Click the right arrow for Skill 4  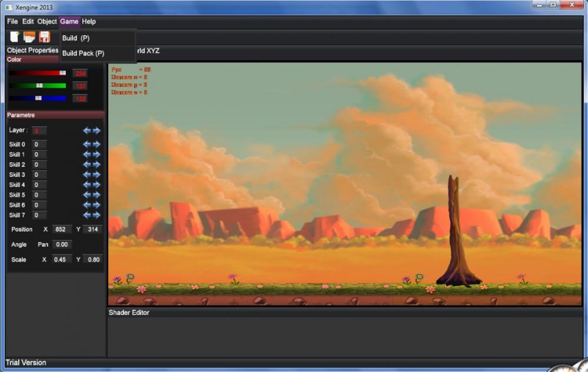tap(96, 185)
